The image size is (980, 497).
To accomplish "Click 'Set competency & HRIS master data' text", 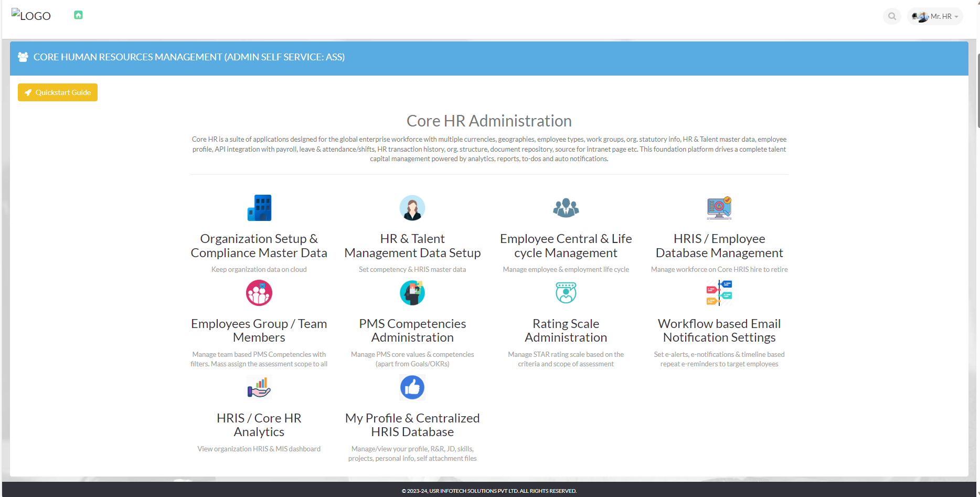I will point(412,269).
